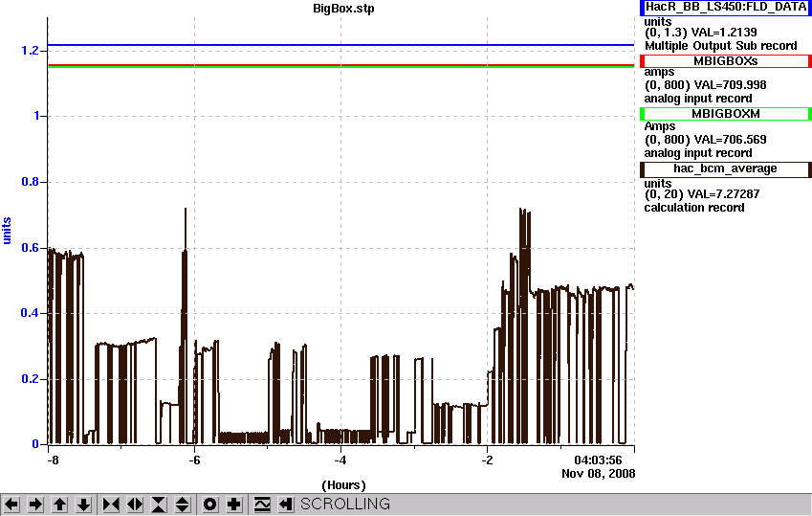The width and height of the screenshot is (812, 516).
Task: Click the -2 x-axis tick label
Action: [x=487, y=460]
